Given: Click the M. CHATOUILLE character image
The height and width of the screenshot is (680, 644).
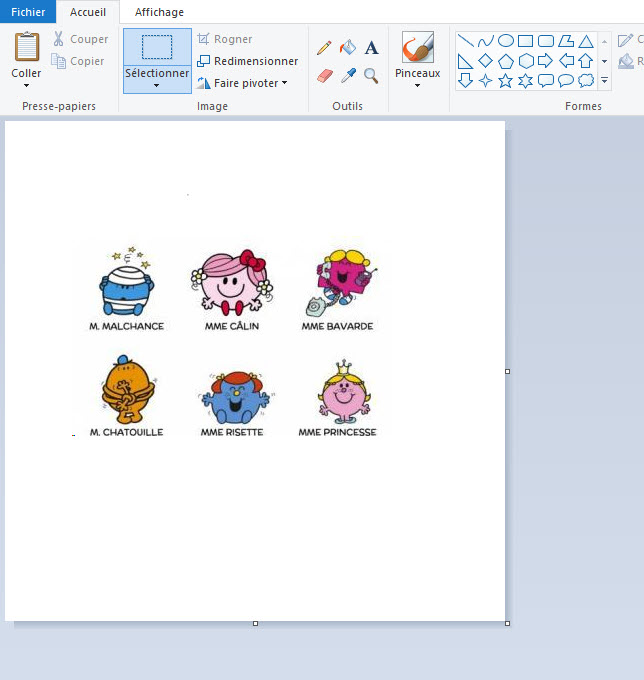Looking at the screenshot, I should pos(128,389).
